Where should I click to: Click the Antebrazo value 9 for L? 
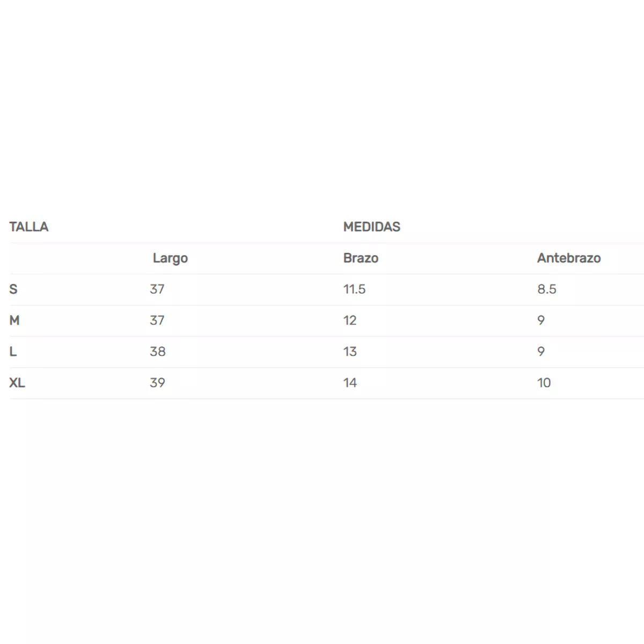pos(541,352)
